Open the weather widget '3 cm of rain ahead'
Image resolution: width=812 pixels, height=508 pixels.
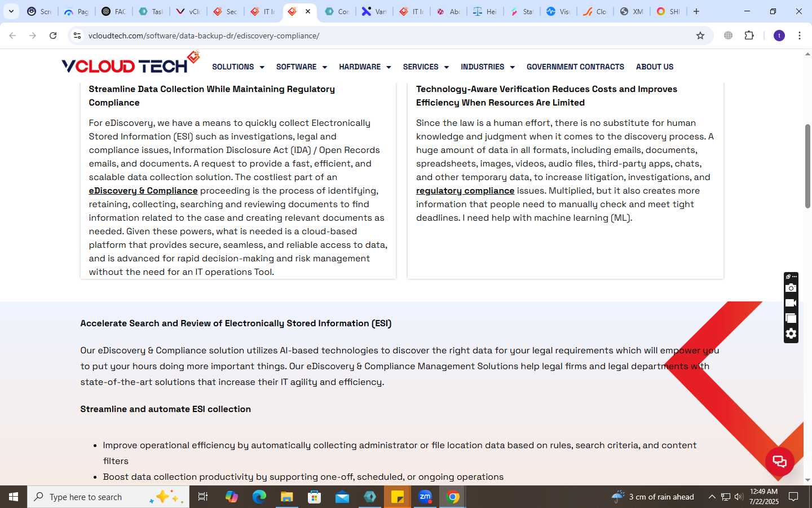pos(653,497)
